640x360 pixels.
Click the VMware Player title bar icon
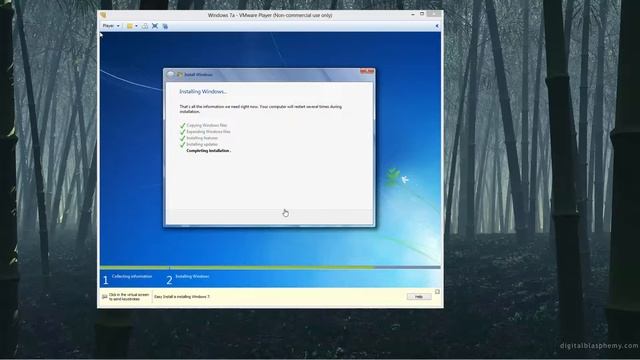[x=103, y=15]
